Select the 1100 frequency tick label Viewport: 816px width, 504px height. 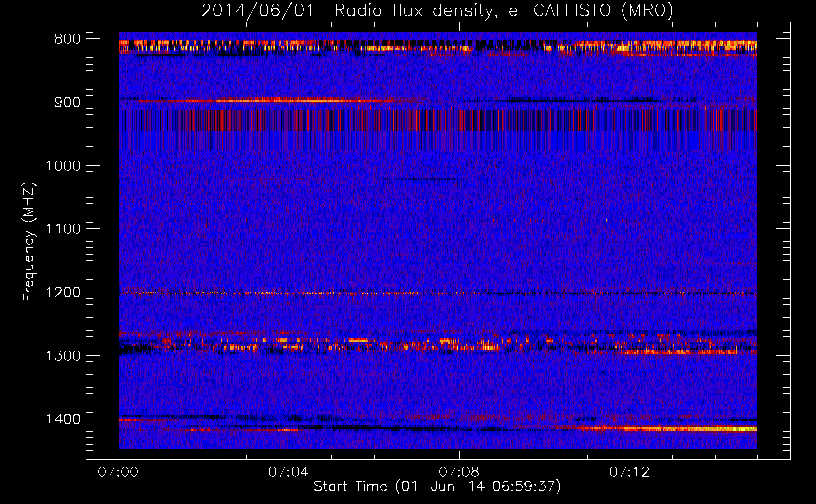[x=63, y=229]
